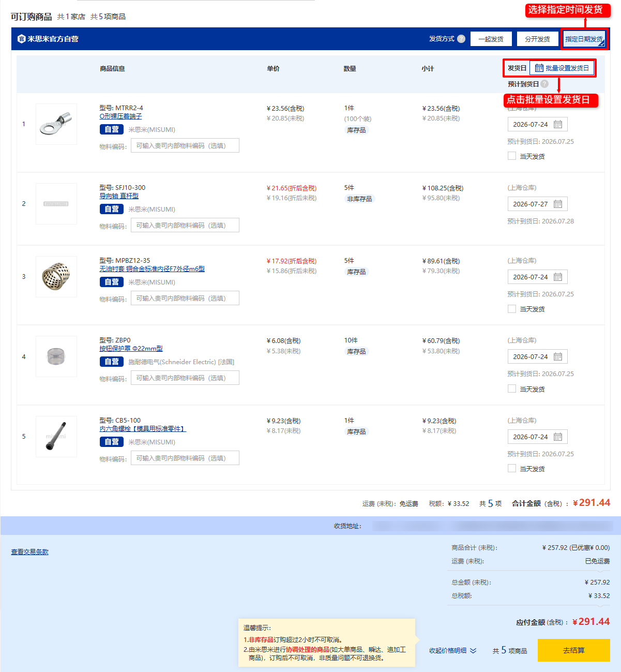
Task: Check 当天发货 for the MTRR2-4 item
Action: pos(512,156)
